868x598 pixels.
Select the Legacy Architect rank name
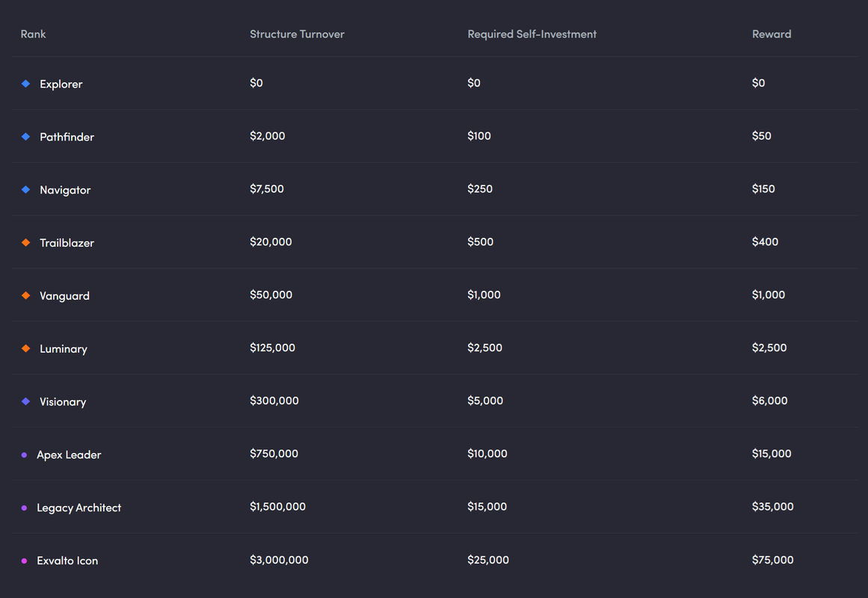click(79, 508)
